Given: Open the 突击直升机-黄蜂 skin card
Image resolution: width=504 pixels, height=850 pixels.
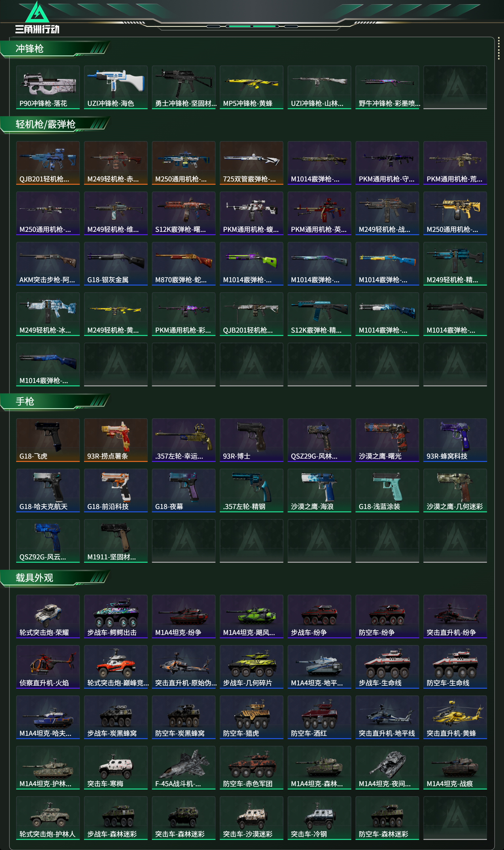Looking at the screenshot, I should click(455, 717).
